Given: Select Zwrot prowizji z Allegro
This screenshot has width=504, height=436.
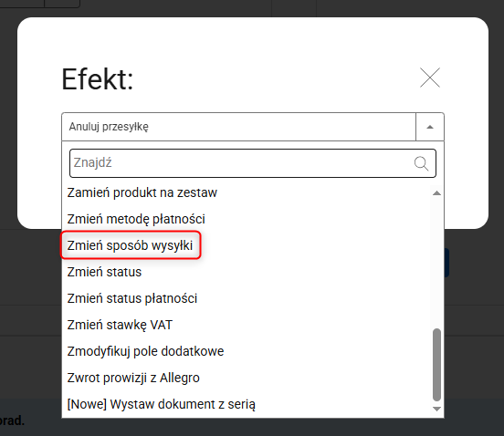Looking at the screenshot, I should click(133, 378).
